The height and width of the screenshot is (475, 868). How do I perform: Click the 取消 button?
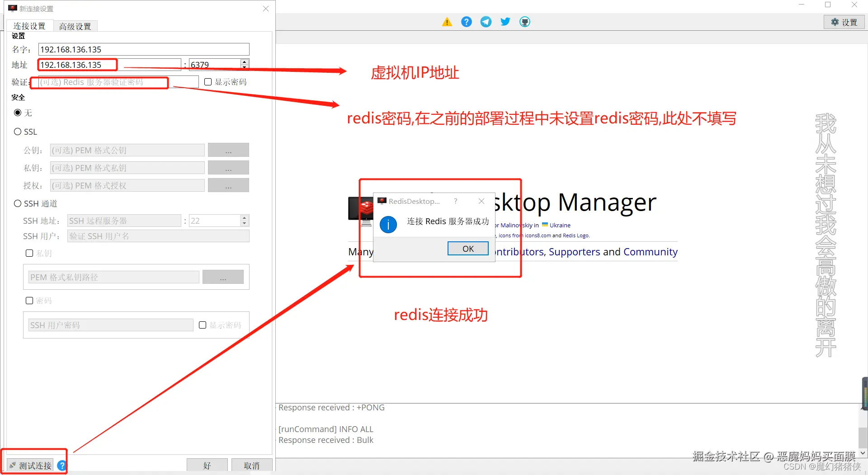coord(252,465)
